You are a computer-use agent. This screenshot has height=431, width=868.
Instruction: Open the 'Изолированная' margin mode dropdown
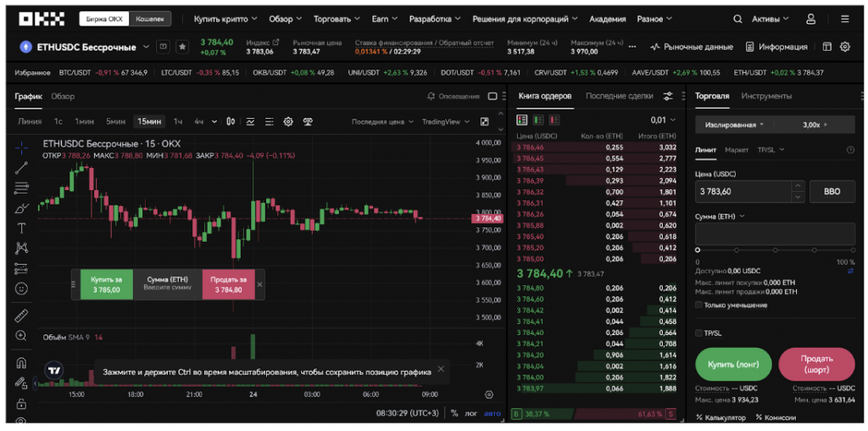click(730, 125)
